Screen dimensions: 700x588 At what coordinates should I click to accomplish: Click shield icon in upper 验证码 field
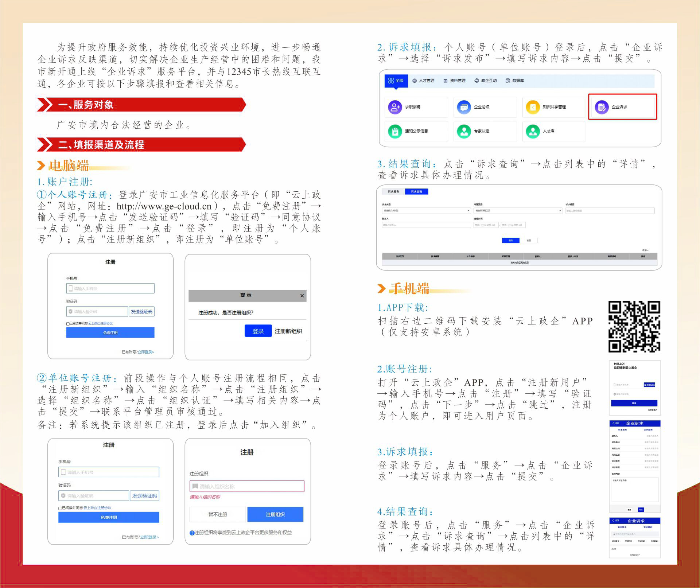pos(71,311)
